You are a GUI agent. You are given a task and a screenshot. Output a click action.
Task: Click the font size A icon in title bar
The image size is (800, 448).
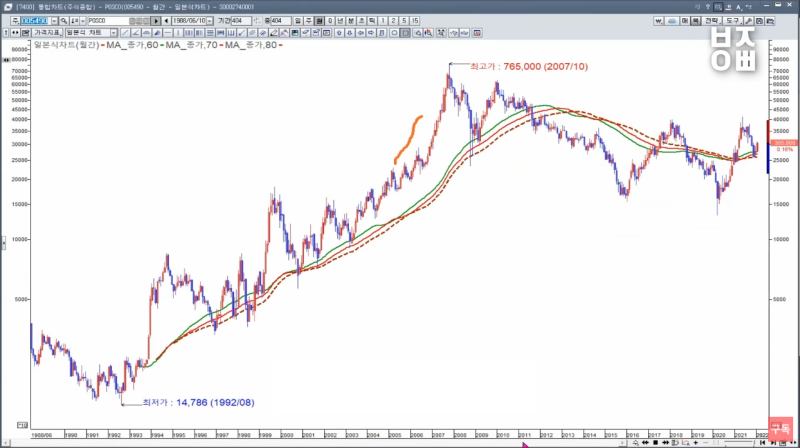[739, 7]
